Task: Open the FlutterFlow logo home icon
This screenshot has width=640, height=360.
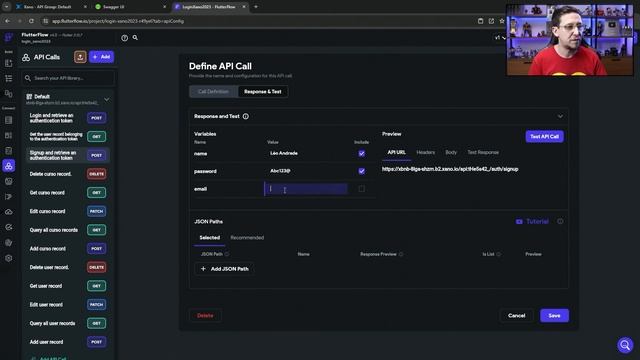Action: pos(9,38)
